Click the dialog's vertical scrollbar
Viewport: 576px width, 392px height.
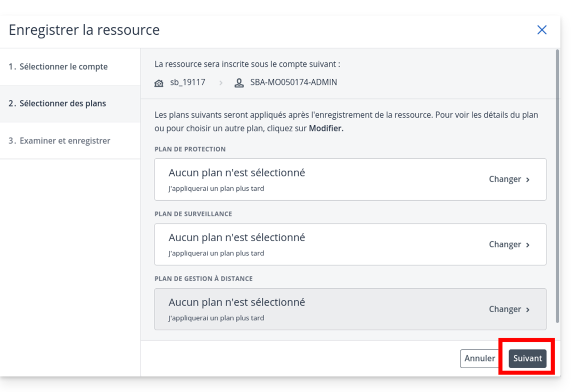[557, 187]
